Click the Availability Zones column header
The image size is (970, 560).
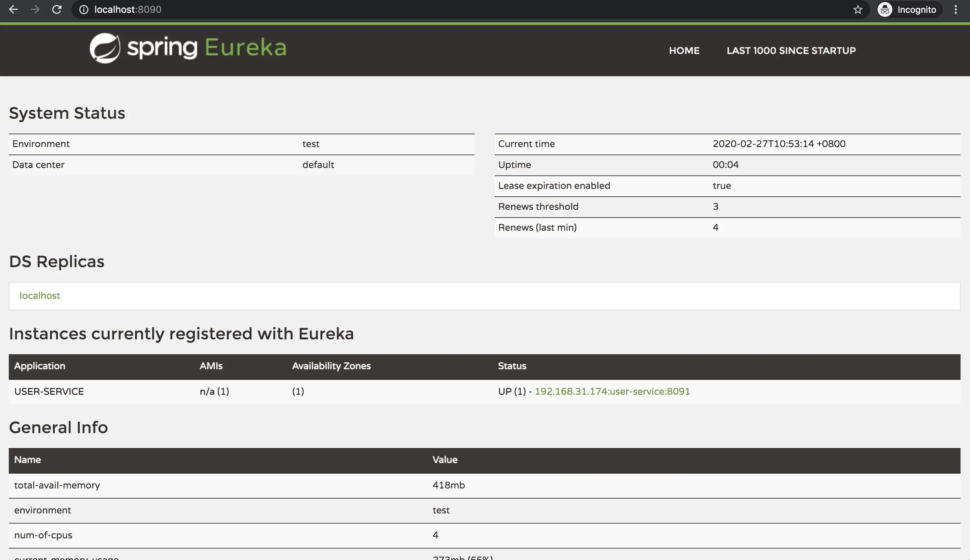click(331, 366)
